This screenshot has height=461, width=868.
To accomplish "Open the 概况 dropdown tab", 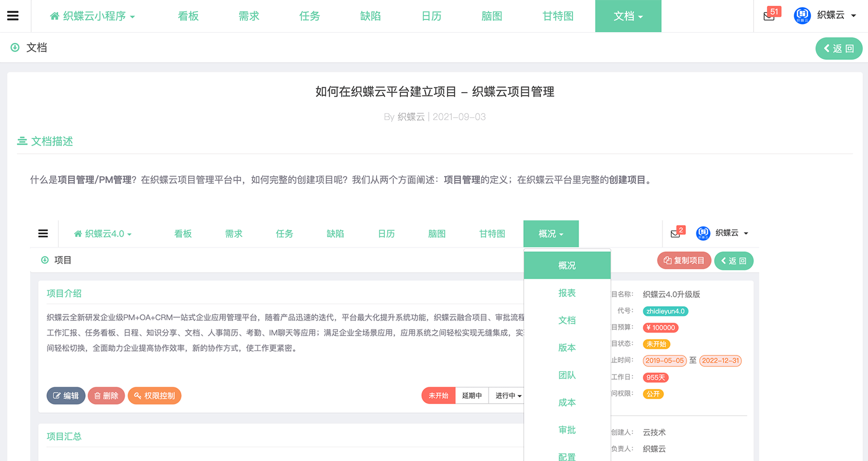I will pyautogui.click(x=551, y=234).
